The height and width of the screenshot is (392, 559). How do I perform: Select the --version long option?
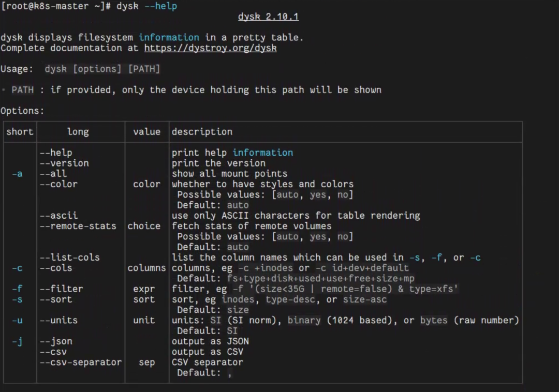[64, 163]
